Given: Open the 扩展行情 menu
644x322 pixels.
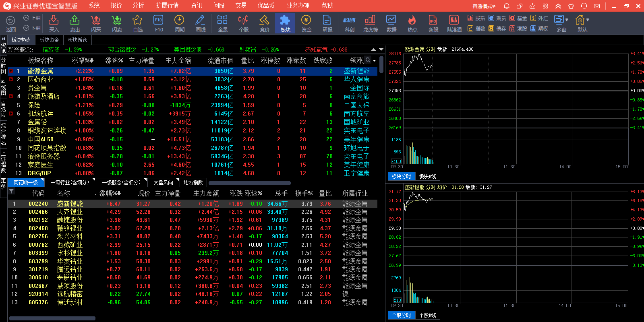Looking at the screenshot, I should point(167,6).
